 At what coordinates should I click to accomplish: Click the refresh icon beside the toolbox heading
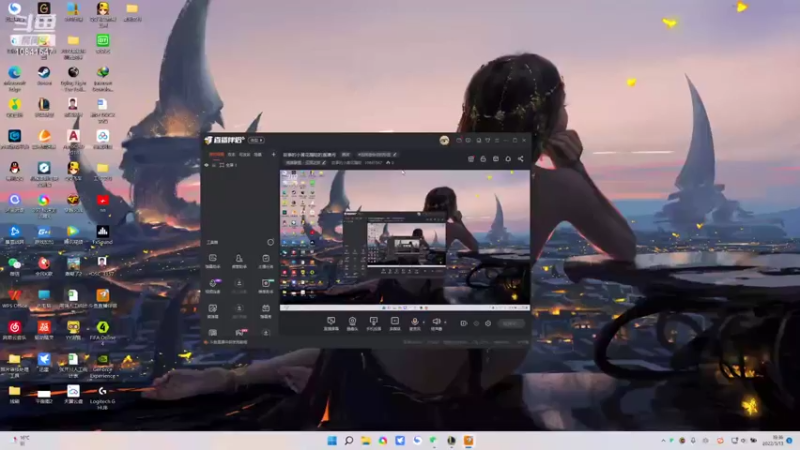(x=270, y=242)
